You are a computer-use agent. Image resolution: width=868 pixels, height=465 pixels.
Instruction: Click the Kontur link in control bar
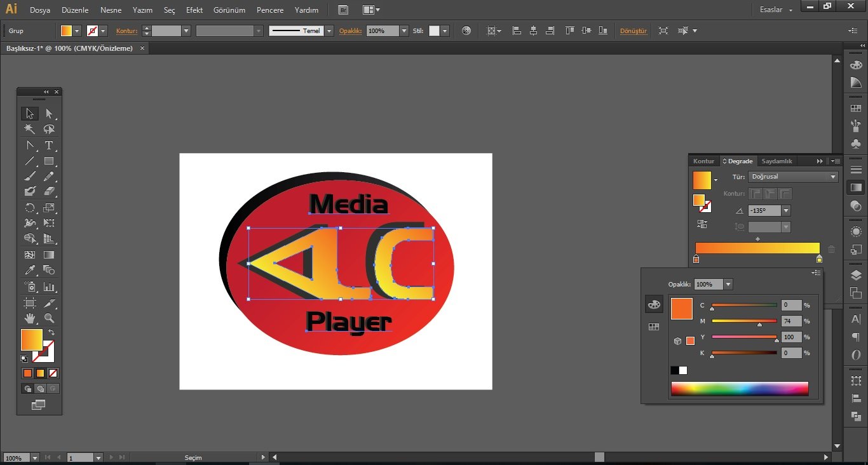coord(126,31)
